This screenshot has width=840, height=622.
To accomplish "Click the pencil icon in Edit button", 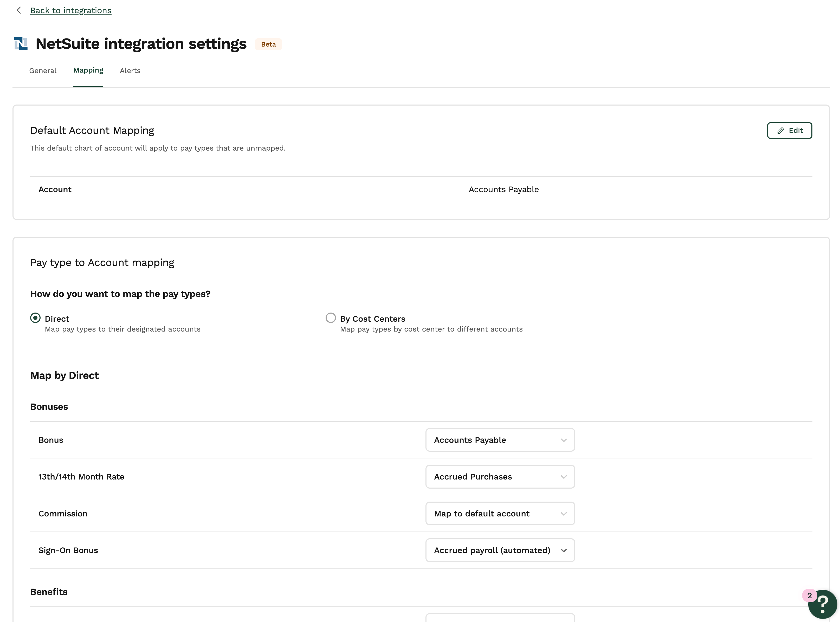I will [780, 131].
